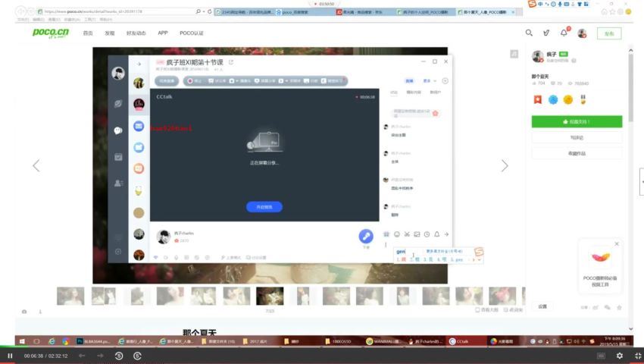Click the video progress bar at bottom
Screen dimensions: 644x364
[322, 347]
